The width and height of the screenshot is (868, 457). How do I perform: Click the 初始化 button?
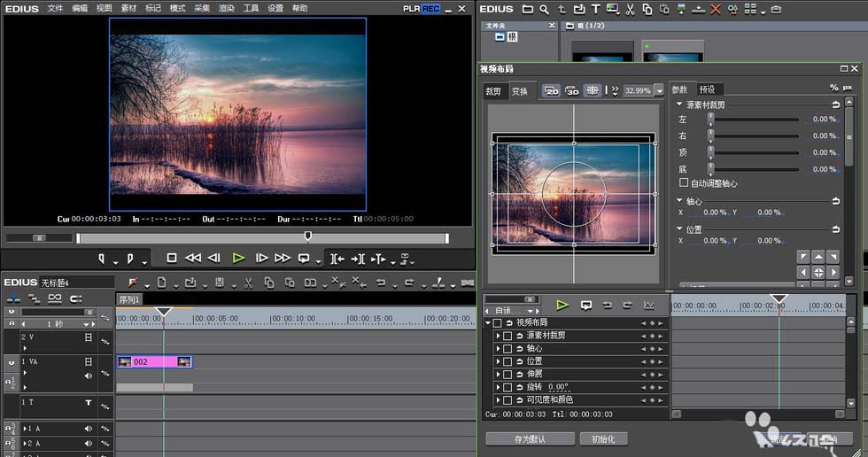pyautogui.click(x=603, y=438)
